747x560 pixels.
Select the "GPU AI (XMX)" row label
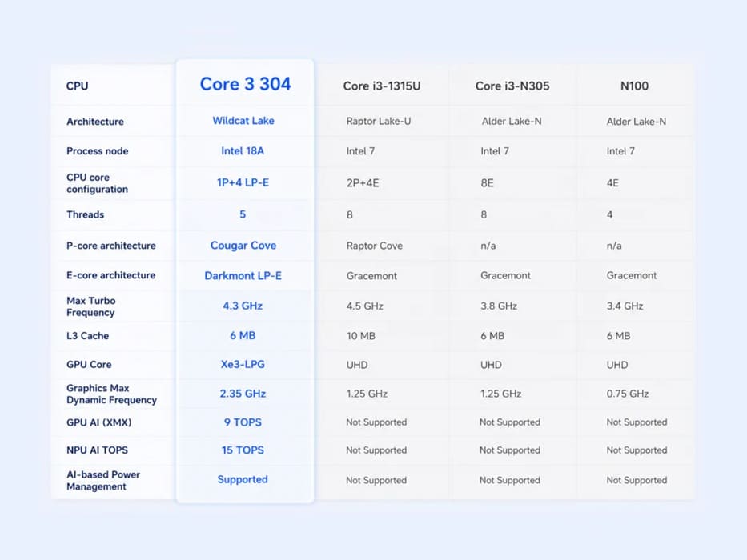coord(99,422)
